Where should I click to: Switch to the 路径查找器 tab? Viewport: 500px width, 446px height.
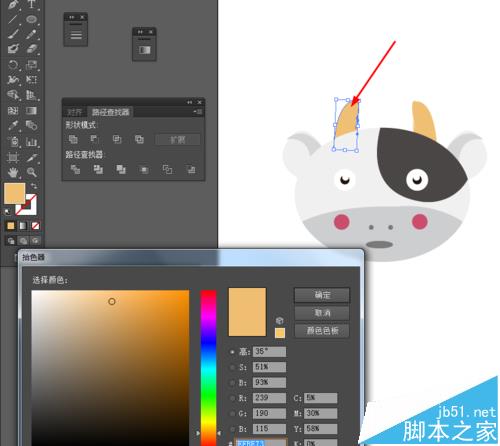point(110,112)
